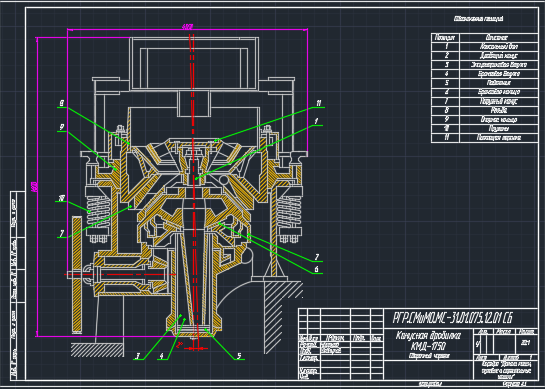
Task: Pick position label 9 near the crusher
Action: click(62, 127)
